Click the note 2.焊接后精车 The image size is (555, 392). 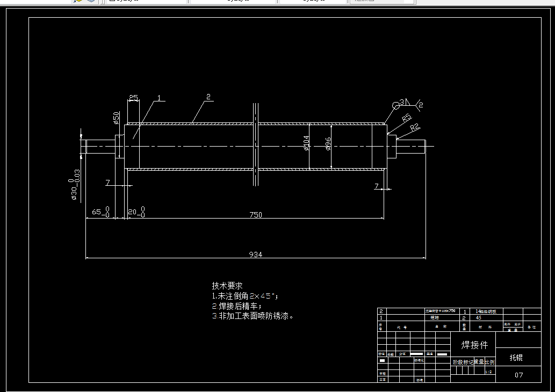(237, 306)
